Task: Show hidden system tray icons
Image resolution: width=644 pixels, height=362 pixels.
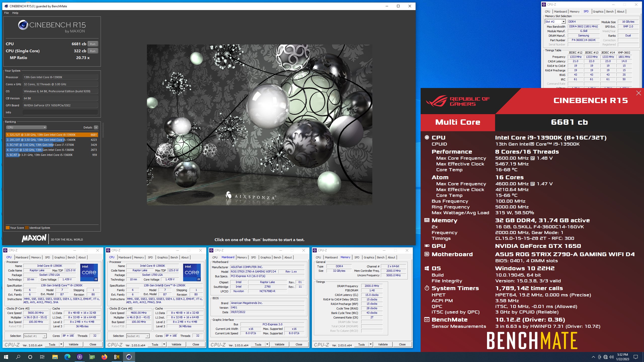Action: [593, 357]
